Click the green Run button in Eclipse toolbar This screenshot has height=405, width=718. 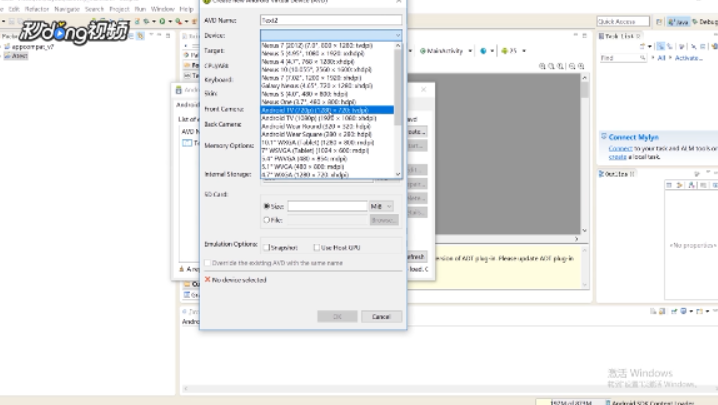(x=162, y=21)
